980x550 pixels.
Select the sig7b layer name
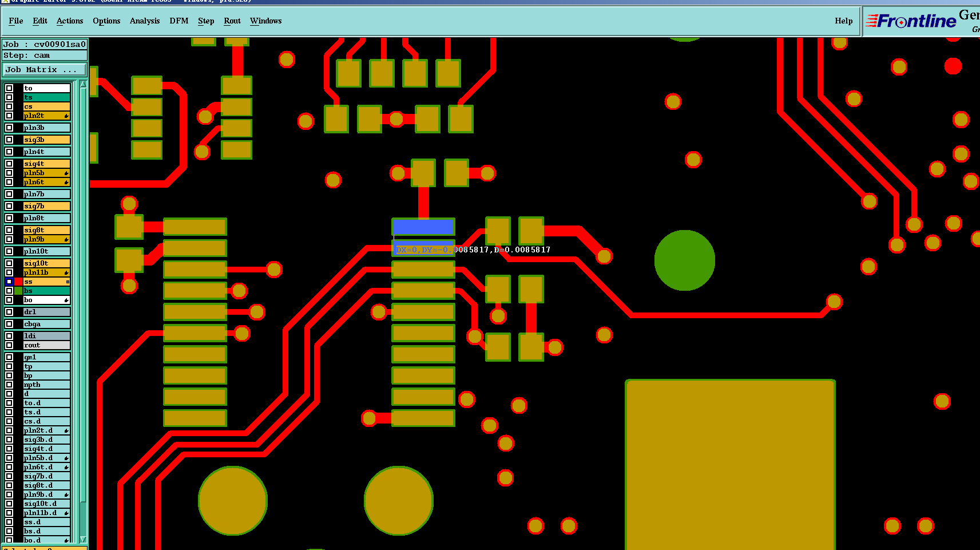pos(46,206)
